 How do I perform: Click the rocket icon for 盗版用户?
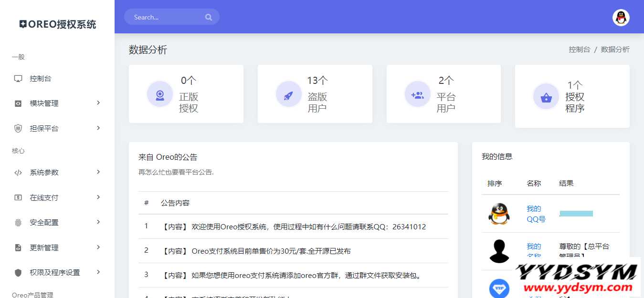[x=288, y=94]
